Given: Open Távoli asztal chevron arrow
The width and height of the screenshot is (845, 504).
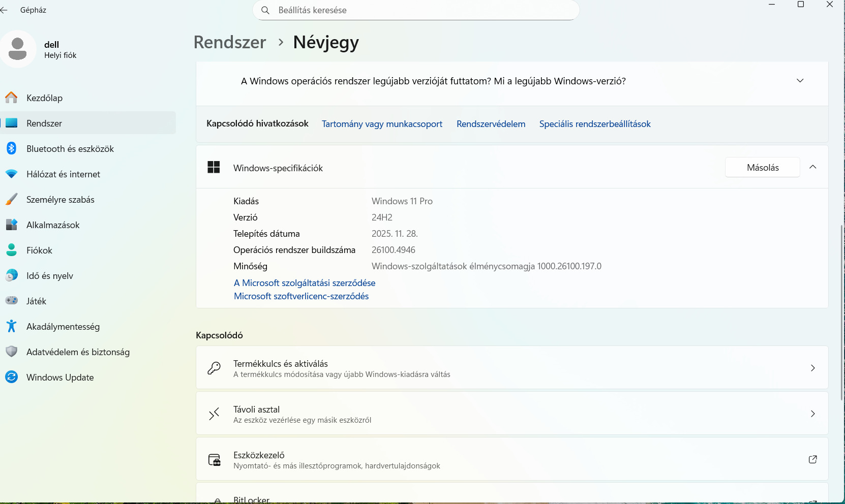Looking at the screenshot, I should click(813, 414).
